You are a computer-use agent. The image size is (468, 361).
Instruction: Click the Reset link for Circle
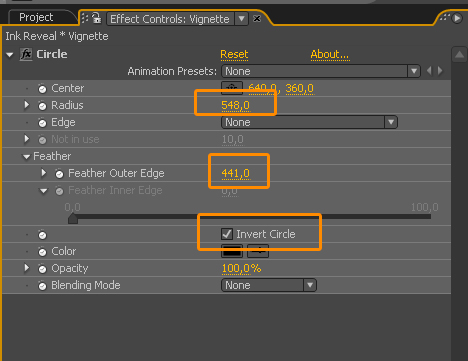tap(234, 54)
